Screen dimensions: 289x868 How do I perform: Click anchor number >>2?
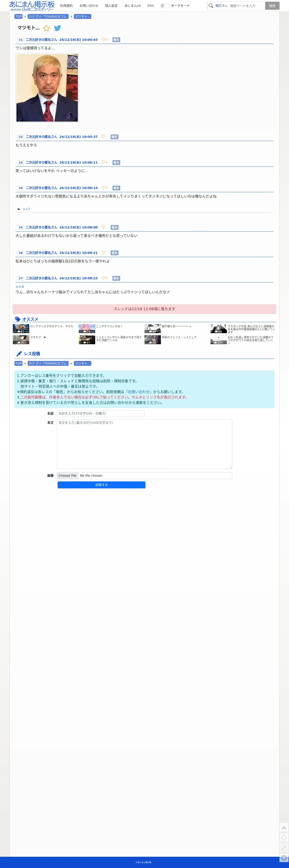[20, 137]
